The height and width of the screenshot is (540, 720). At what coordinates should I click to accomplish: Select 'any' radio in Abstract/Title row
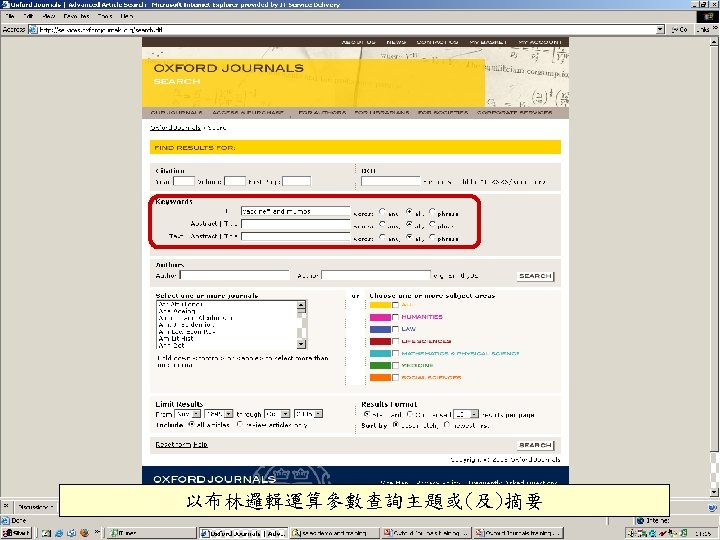click(x=382, y=225)
